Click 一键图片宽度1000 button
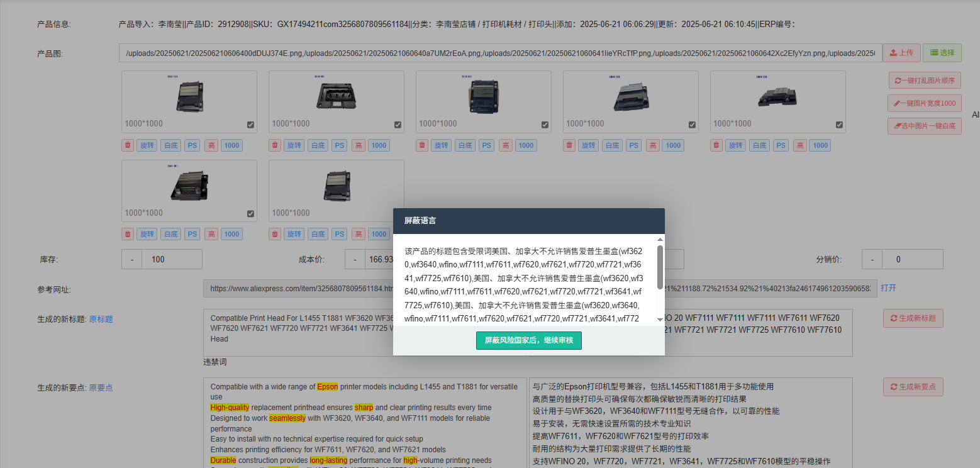This screenshot has height=468, width=980. tap(925, 103)
